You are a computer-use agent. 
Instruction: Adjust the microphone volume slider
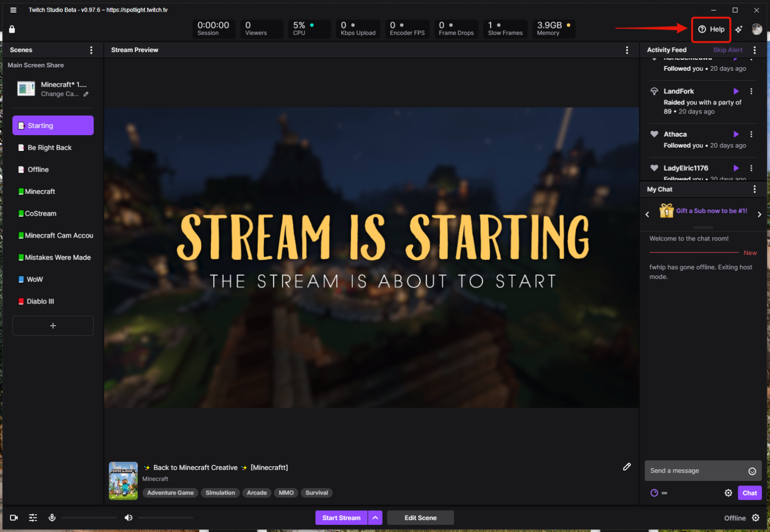[x=89, y=518]
